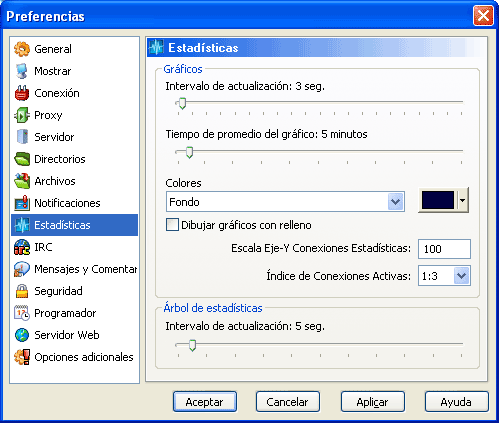This screenshot has height=423, width=499.
Task: Click the Aceptar button
Action: coord(205,402)
